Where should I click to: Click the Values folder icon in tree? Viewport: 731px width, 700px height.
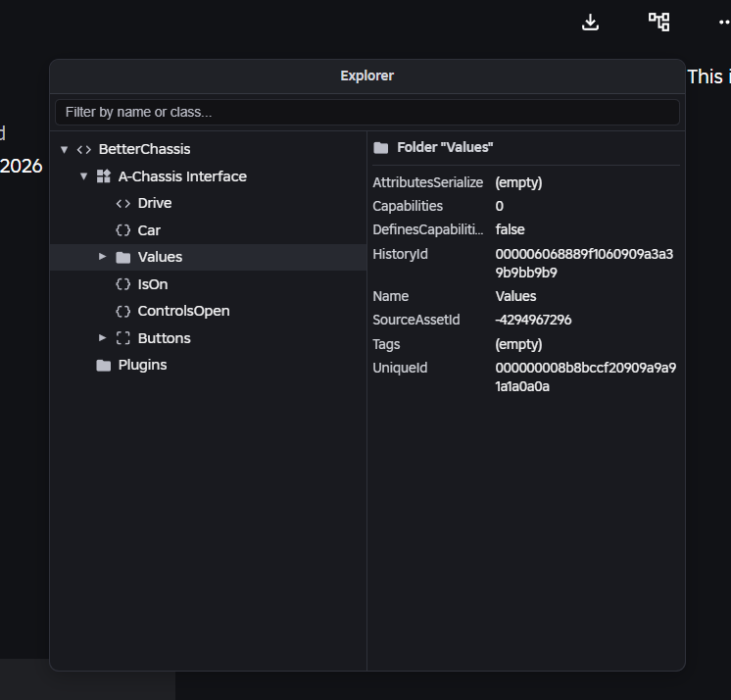[x=123, y=258]
